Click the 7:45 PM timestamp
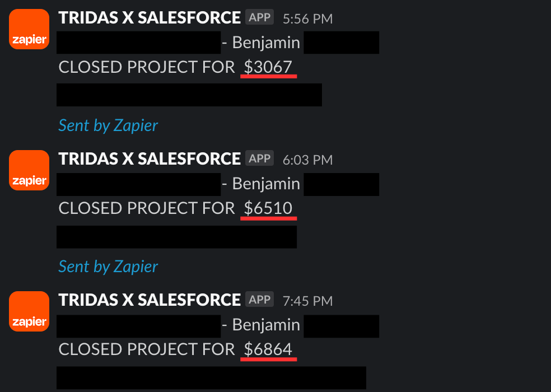551x392 pixels. [307, 301]
